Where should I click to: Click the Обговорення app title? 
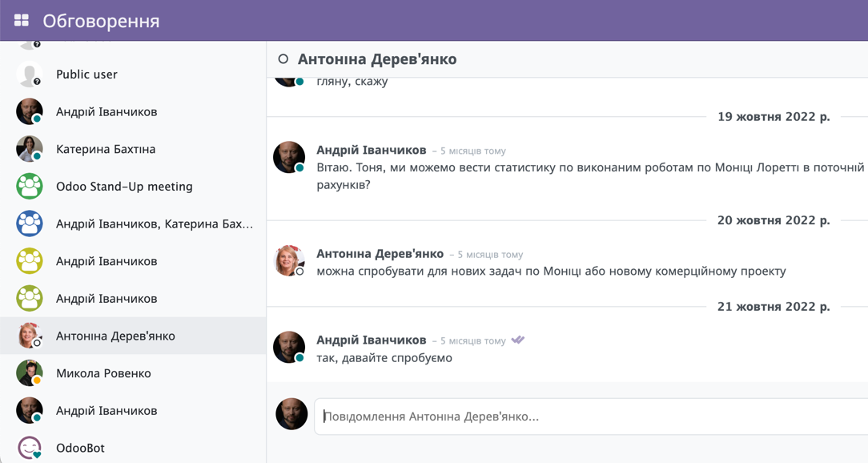click(101, 21)
